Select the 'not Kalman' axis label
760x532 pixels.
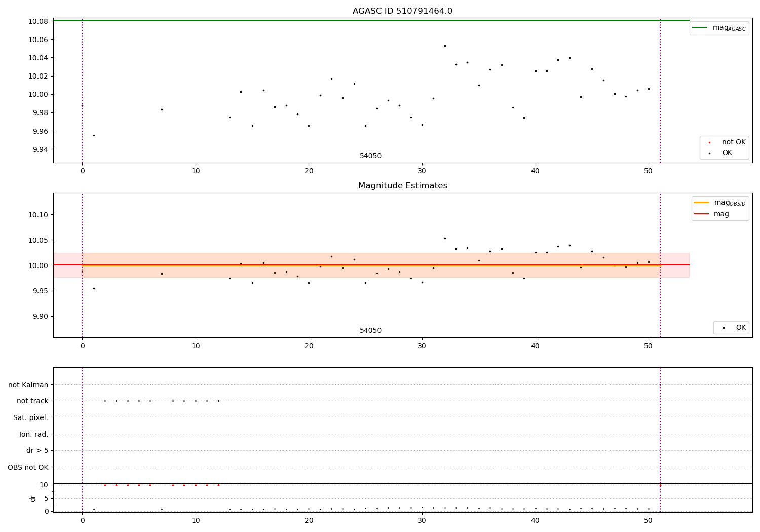(x=28, y=385)
